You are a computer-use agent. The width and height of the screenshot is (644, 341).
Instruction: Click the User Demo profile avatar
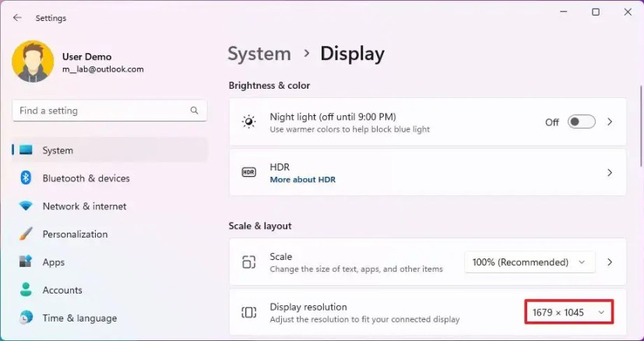click(x=33, y=62)
